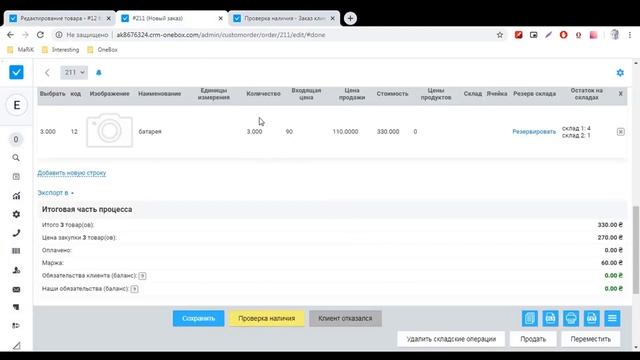Open the gear settings icon in sidebar

tap(16, 214)
